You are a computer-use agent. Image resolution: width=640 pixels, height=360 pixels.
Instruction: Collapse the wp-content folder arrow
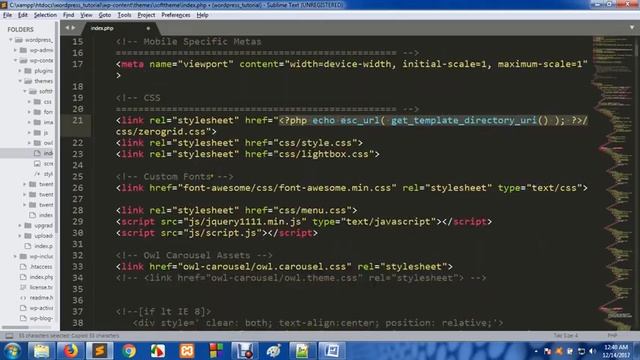[16, 60]
